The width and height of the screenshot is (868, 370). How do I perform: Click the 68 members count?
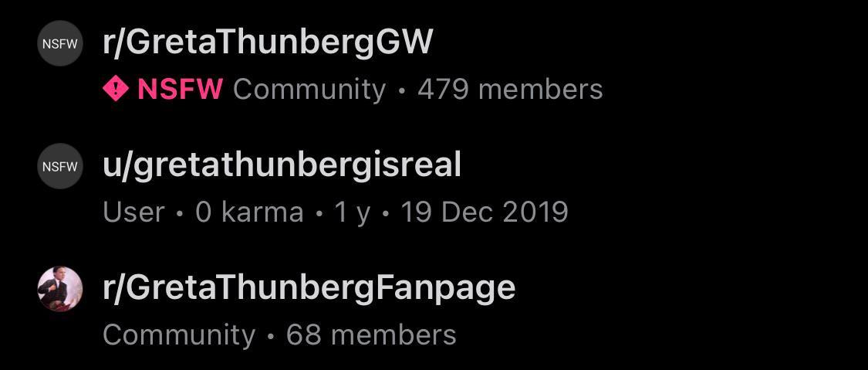point(371,334)
